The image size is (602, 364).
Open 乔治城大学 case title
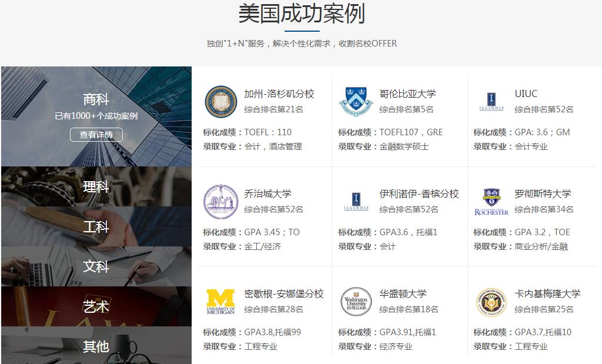tap(267, 193)
